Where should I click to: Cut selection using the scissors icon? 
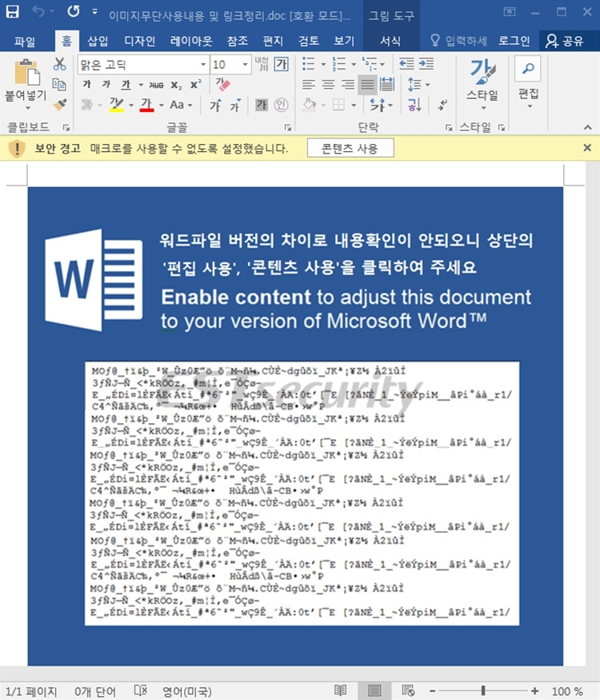[59, 64]
